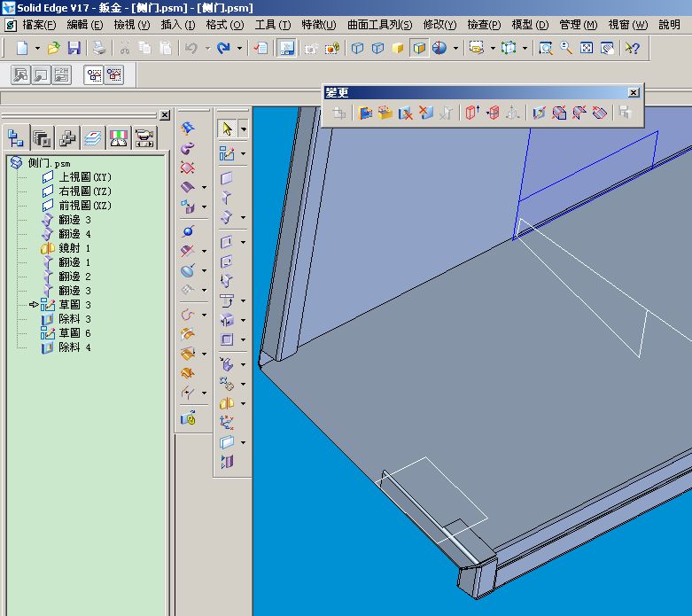Click the Inter-Part Copy link icon

[189, 418]
